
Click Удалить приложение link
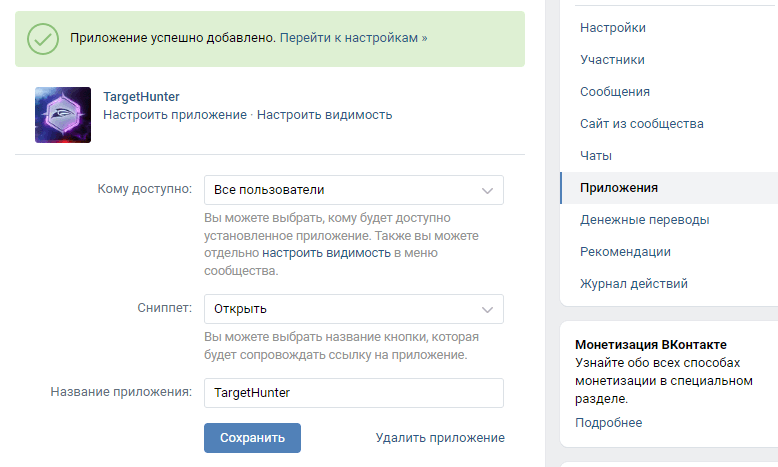click(440, 438)
